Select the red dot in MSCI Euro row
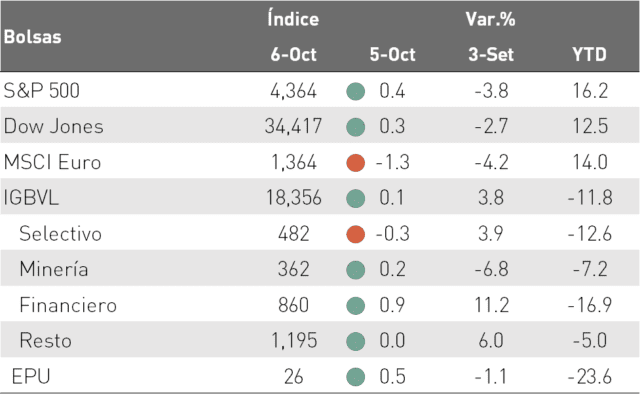Viewport: 640px width, 394px height. (356, 162)
